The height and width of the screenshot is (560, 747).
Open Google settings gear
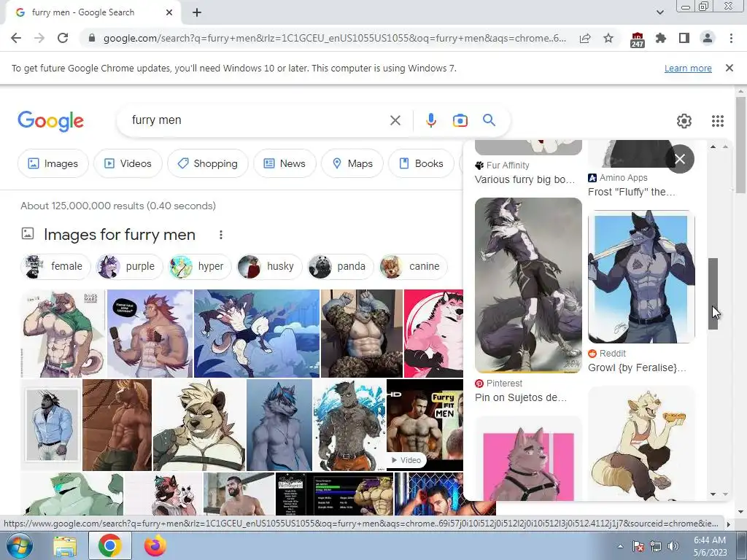(684, 121)
